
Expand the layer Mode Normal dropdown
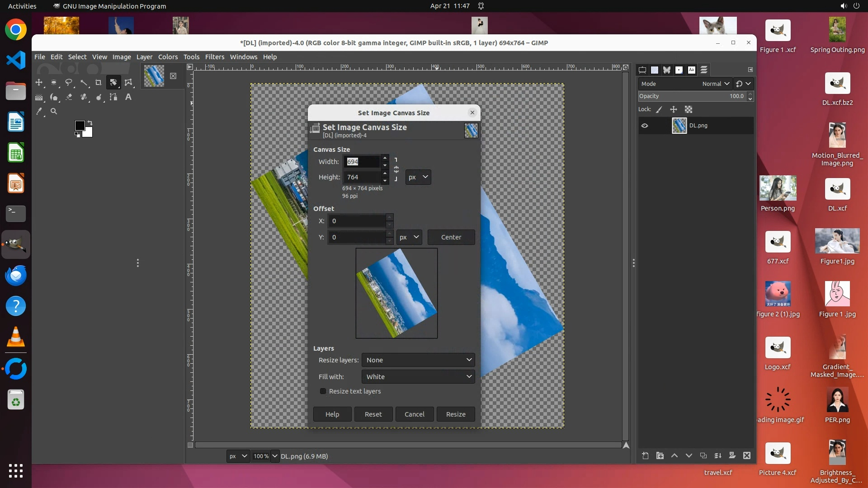point(716,84)
